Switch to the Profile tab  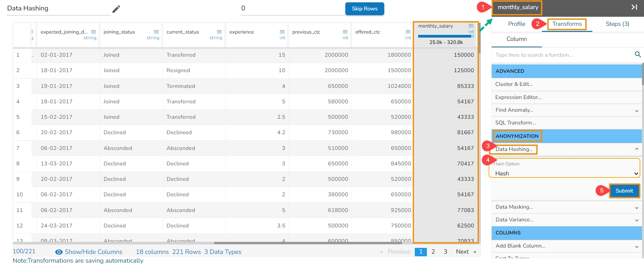(516, 24)
